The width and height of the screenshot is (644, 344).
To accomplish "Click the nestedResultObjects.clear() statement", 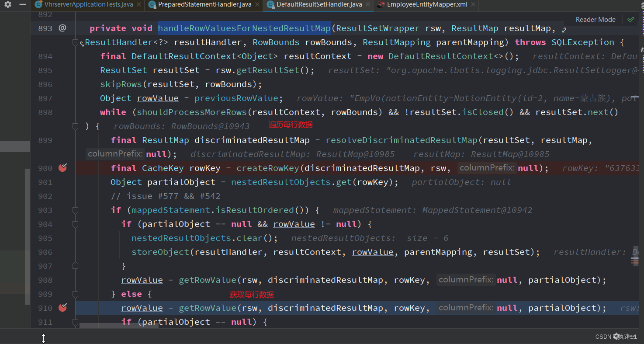I will (205, 238).
